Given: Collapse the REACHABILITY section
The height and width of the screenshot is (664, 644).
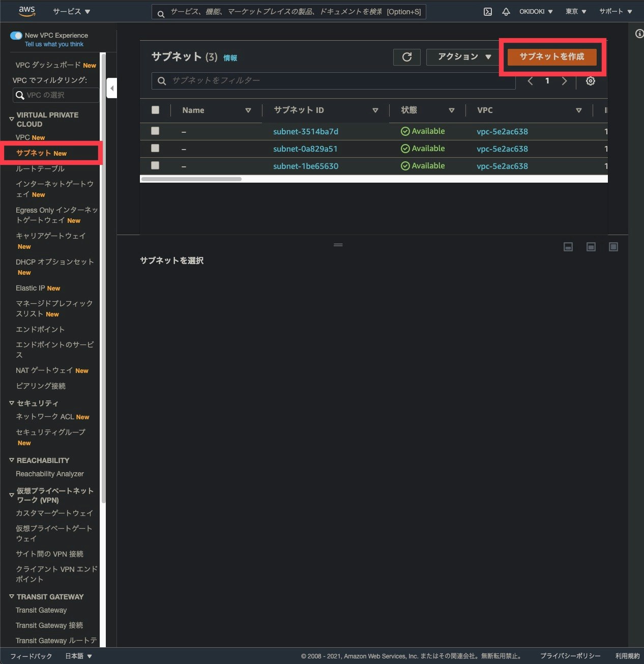Looking at the screenshot, I should click(x=12, y=460).
